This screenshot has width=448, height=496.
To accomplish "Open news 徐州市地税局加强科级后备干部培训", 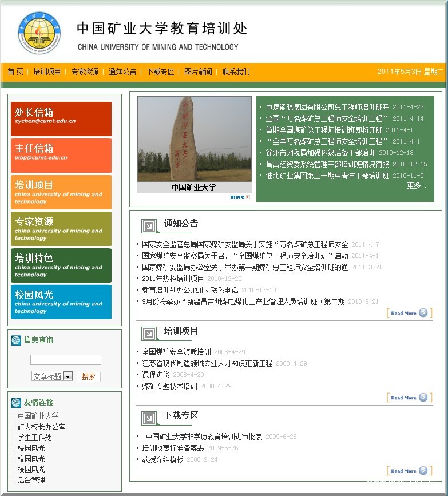I will click(x=320, y=153).
